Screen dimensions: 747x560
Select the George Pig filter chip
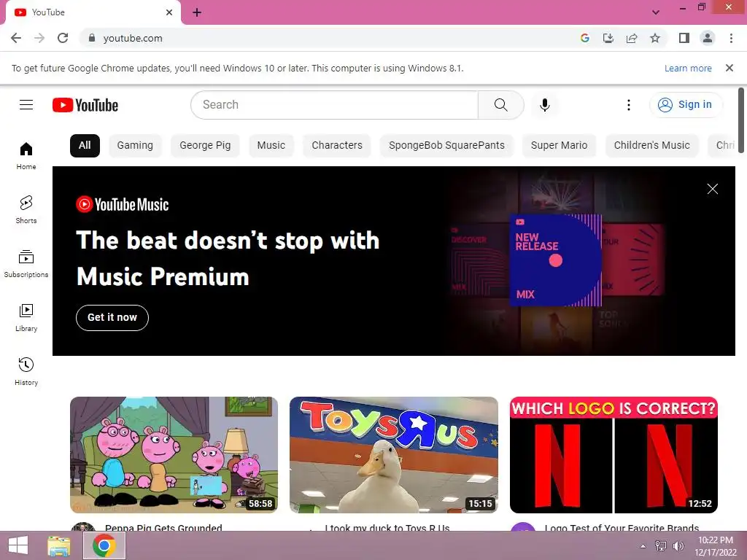(x=205, y=146)
